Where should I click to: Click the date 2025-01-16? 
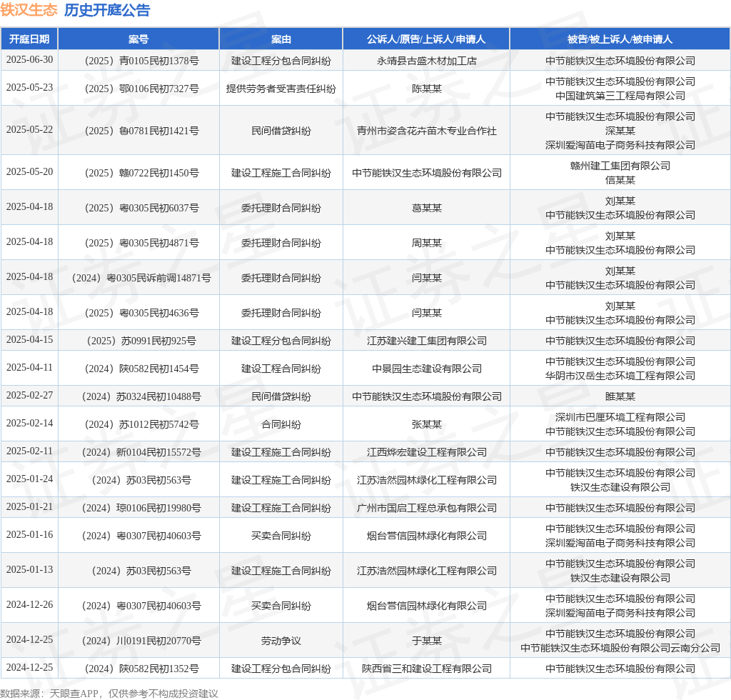point(29,535)
